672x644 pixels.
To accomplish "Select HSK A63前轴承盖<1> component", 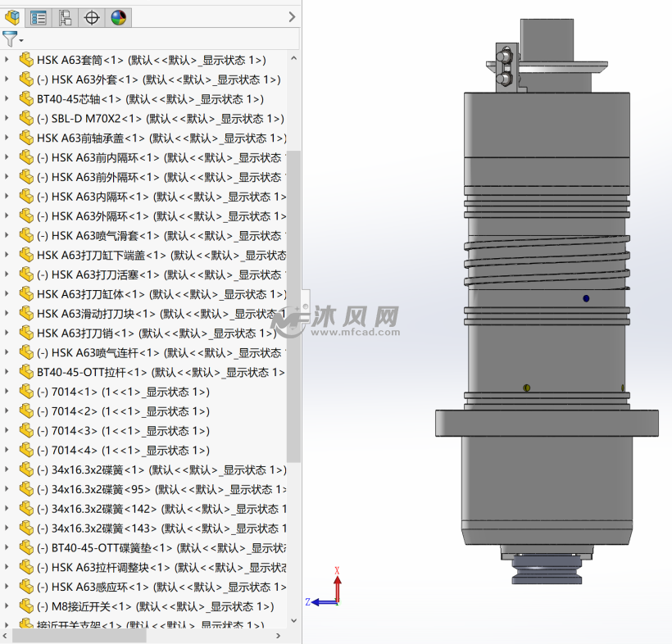I will [x=90, y=138].
